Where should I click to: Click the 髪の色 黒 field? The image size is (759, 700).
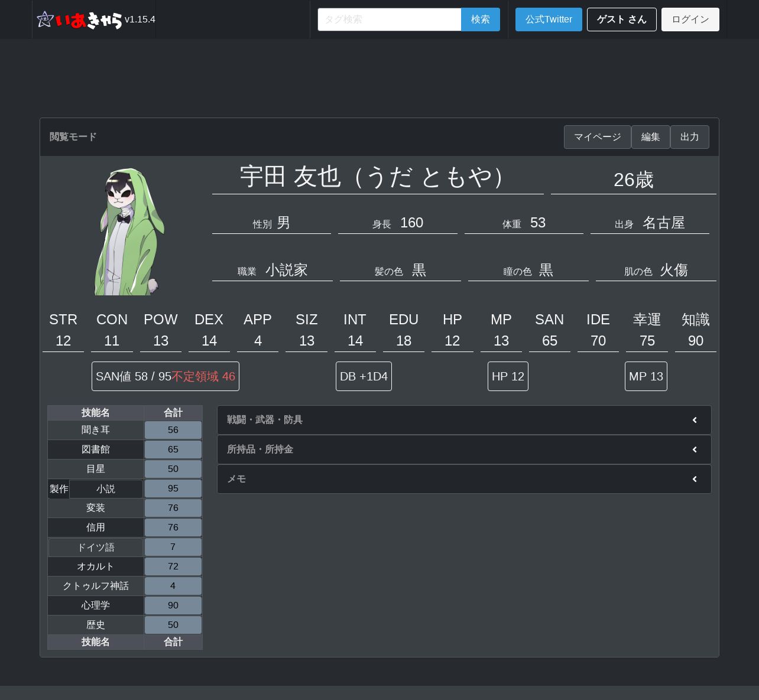400,270
